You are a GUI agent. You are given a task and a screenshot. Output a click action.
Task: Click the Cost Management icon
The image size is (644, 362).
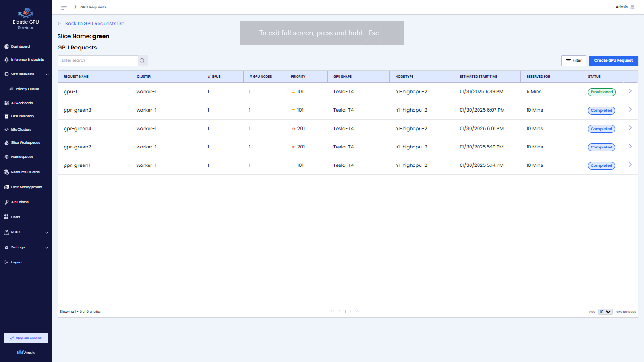pos(7,187)
